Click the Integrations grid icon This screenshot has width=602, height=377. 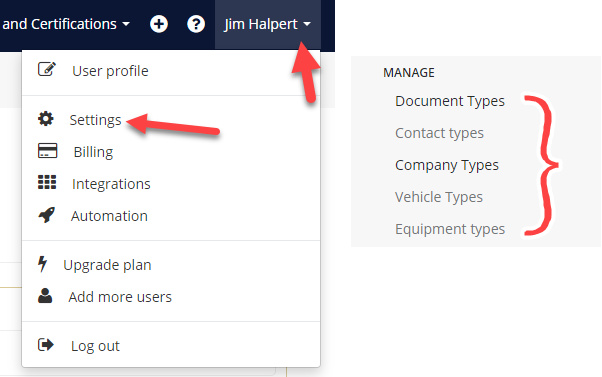tap(47, 182)
